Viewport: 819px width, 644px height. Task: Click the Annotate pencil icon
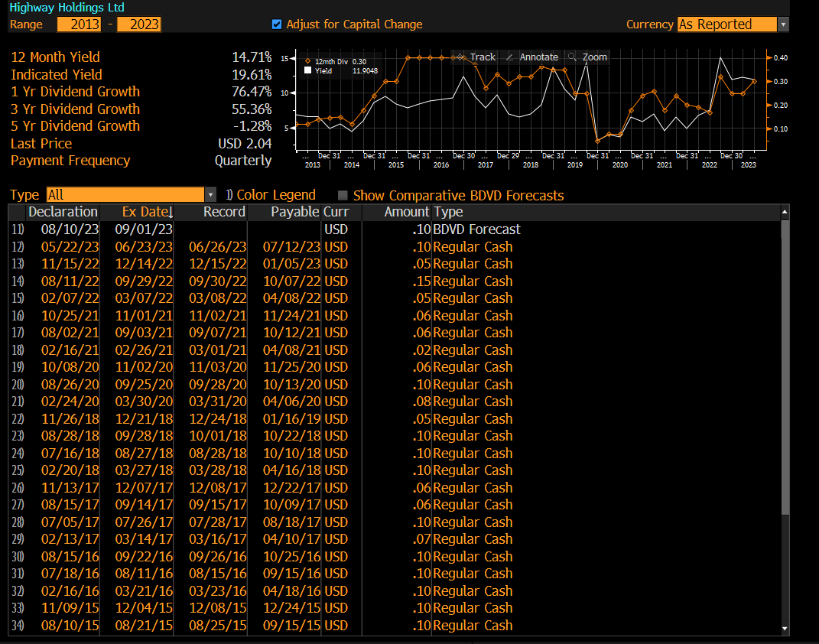point(509,57)
